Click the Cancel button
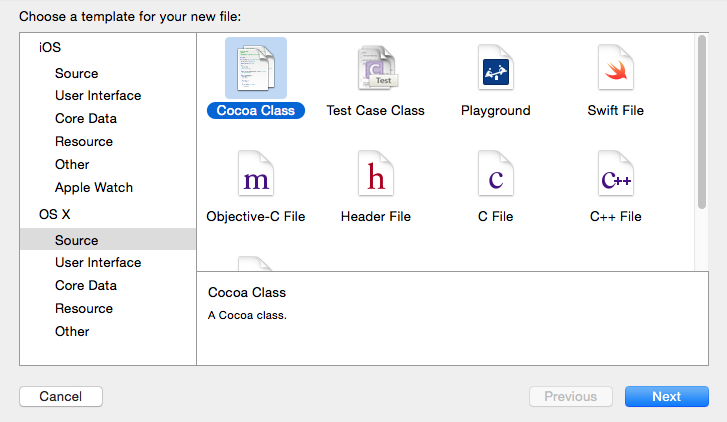 point(61,396)
